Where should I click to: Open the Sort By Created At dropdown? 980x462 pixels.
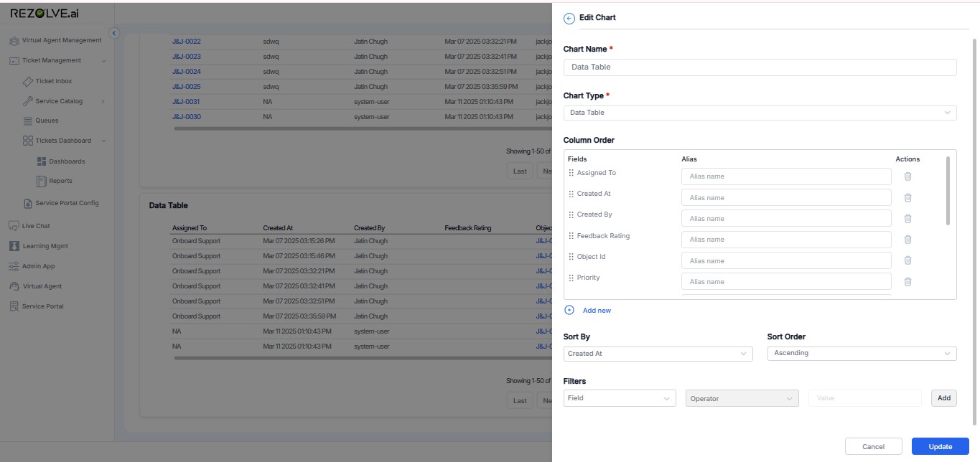tap(658, 354)
